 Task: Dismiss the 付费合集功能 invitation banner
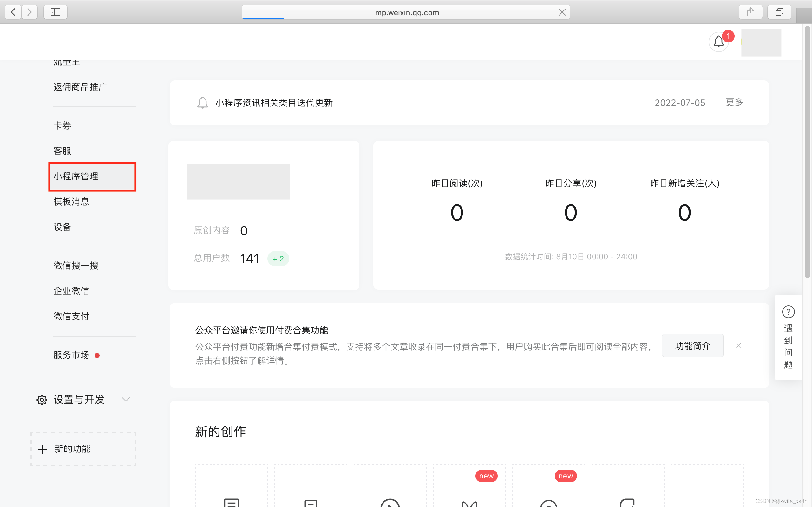pos(738,345)
